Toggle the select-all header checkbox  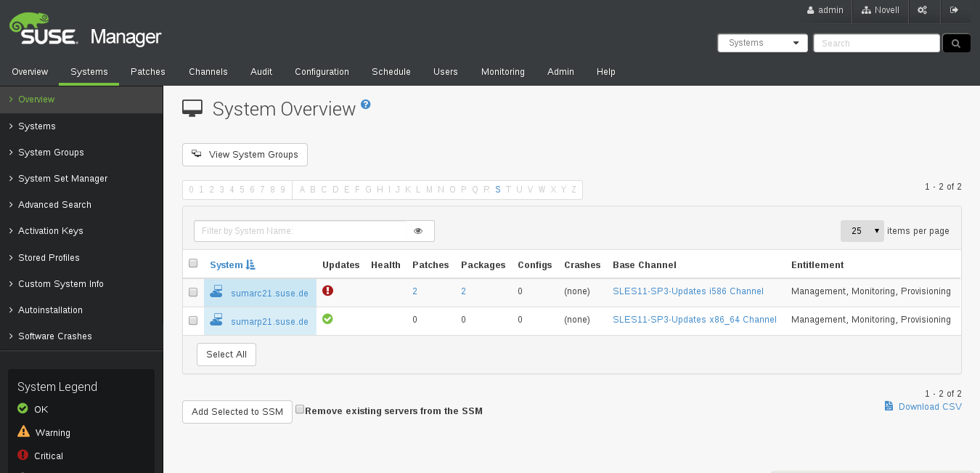[x=193, y=264]
